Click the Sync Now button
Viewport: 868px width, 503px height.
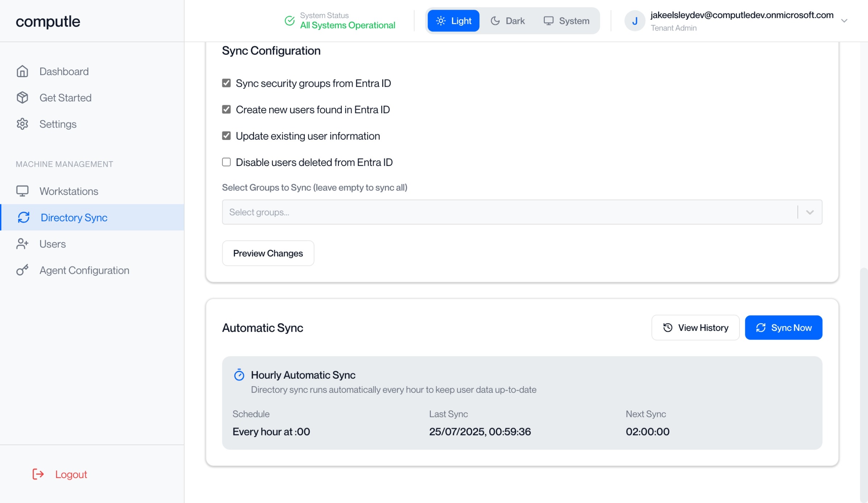(783, 328)
